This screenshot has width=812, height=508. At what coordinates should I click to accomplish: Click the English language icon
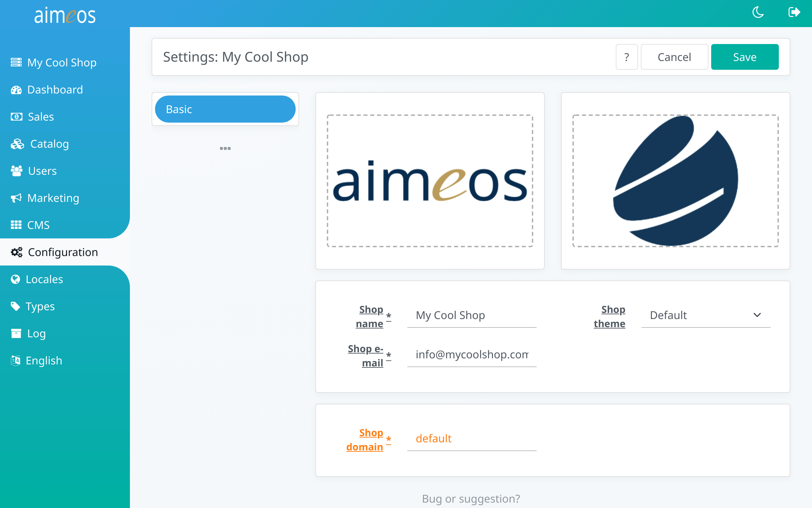(16, 360)
